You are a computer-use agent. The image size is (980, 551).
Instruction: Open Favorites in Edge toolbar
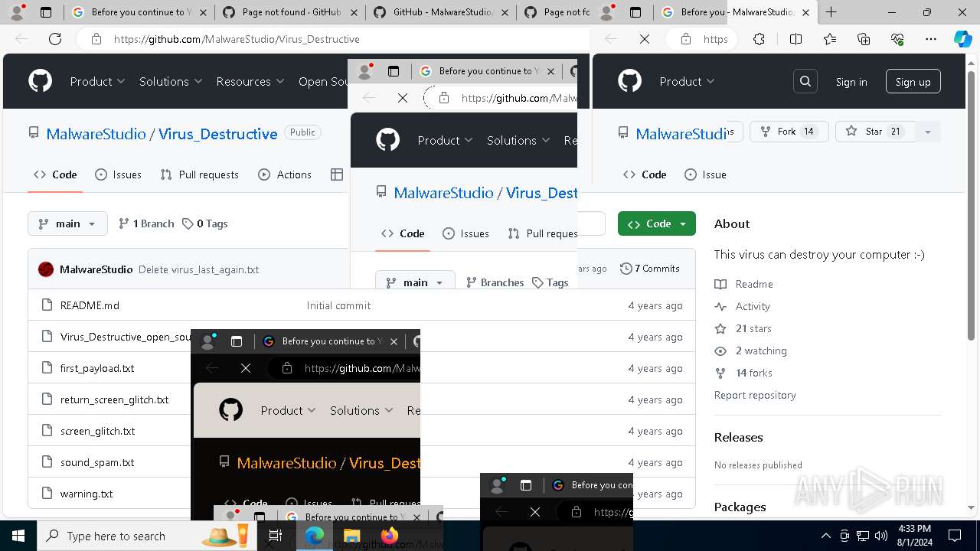[x=830, y=39]
